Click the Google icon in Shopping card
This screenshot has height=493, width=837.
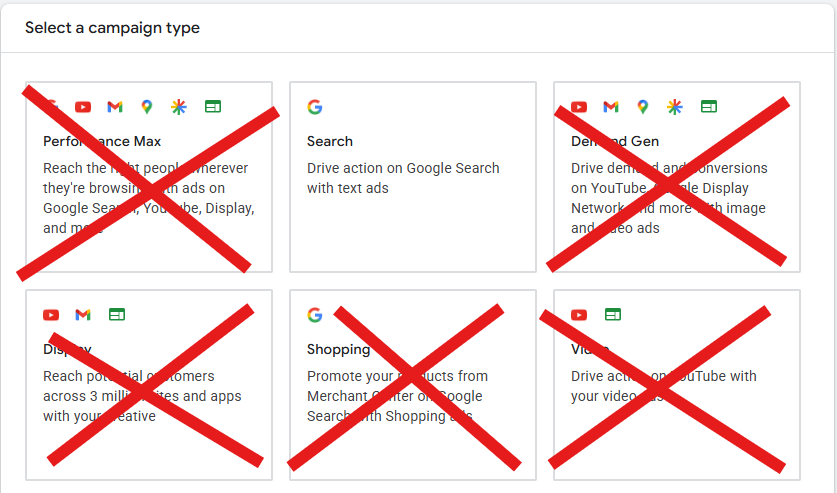[x=315, y=315]
